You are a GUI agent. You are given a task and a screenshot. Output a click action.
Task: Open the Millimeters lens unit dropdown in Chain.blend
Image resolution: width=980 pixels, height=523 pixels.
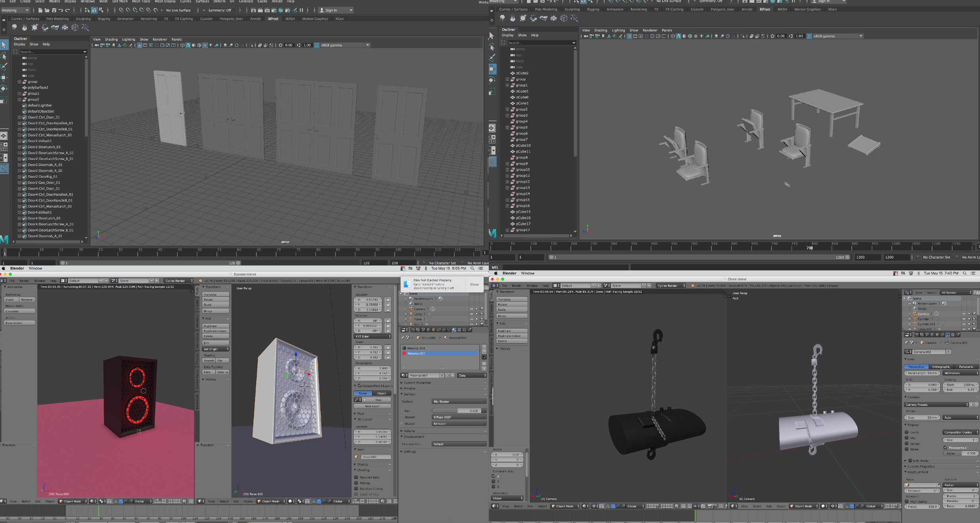click(960, 373)
